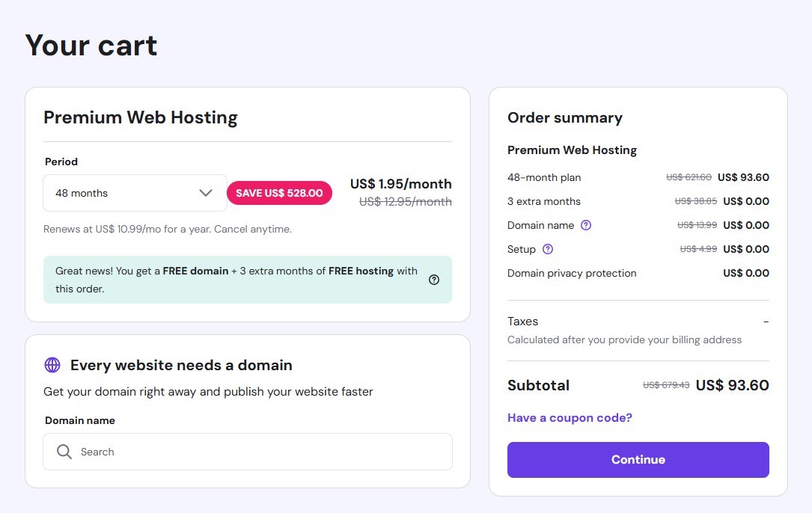Viewport: 812px width, 513px height.
Task: Click the US$ 1.95/month price
Action: pos(400,184)
